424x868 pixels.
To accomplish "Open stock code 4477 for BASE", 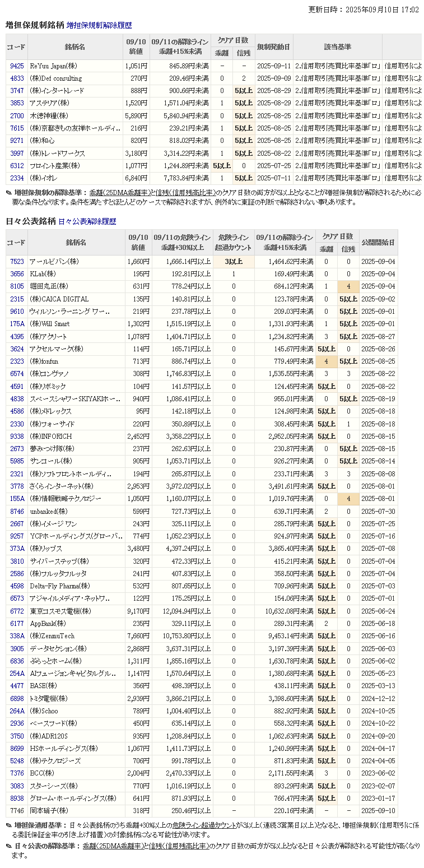I will pyautogui.click(x=17, y=686).
